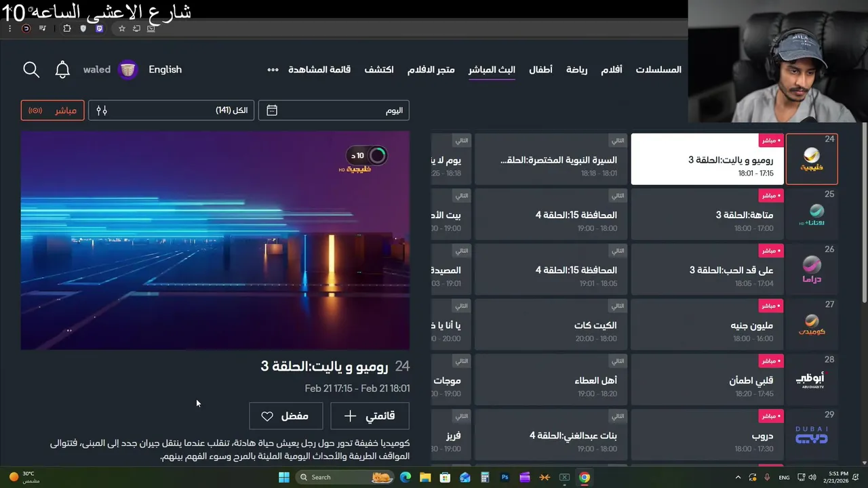Toggle the مباشر live filter button
This screenshot has height=488, width=868.
point(53,110)
